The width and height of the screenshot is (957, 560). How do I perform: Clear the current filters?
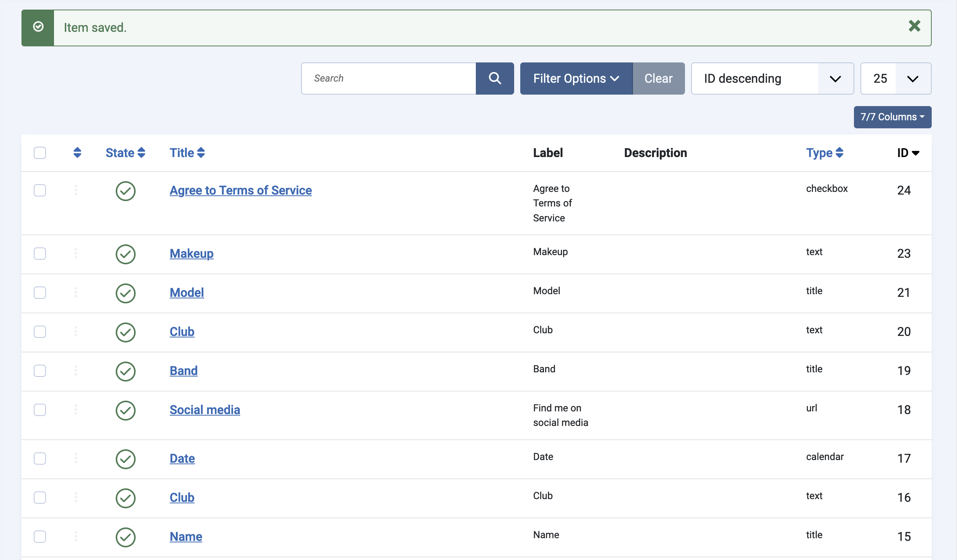658,79
